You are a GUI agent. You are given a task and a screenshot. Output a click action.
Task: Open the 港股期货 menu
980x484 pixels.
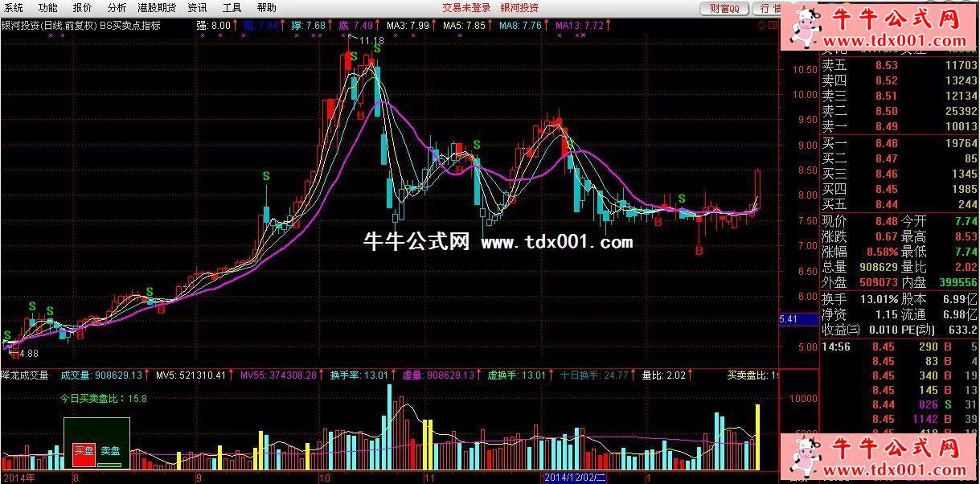(156, 8)
